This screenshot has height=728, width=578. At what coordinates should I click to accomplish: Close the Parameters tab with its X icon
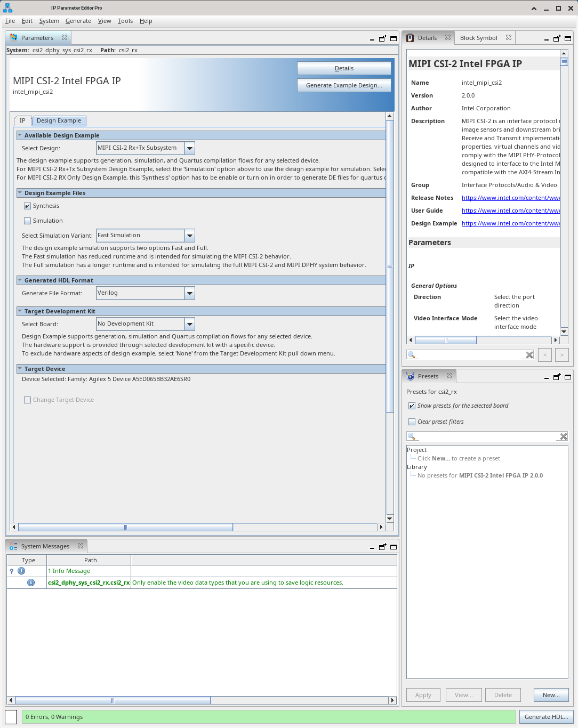point(65,37)
